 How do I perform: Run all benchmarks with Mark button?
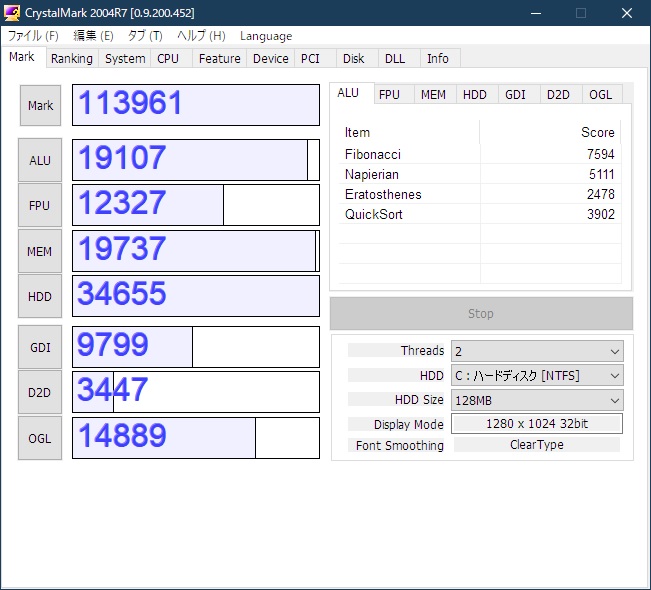click(40, 105)
